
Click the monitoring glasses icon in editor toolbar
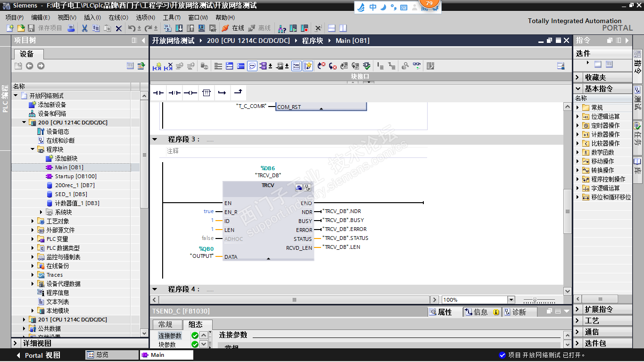(x=417, y=66)
